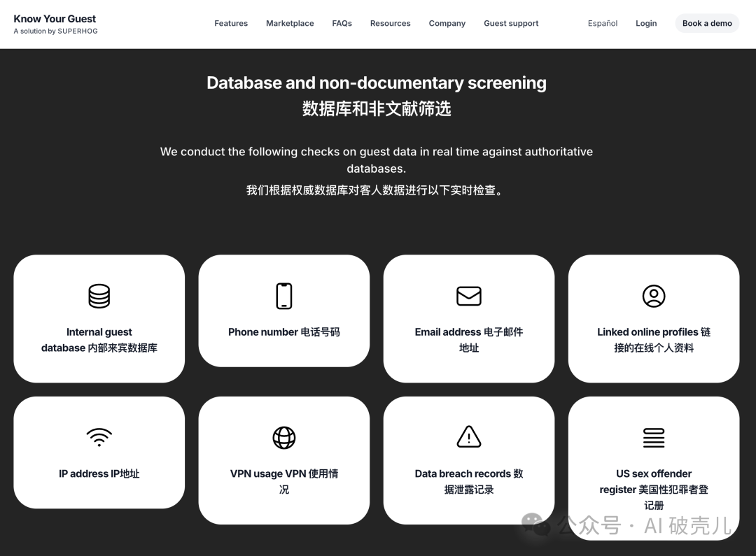The width and height of the screenshot is (756, 556).
Task: Open the Company menu
Action: pos(447,23)
